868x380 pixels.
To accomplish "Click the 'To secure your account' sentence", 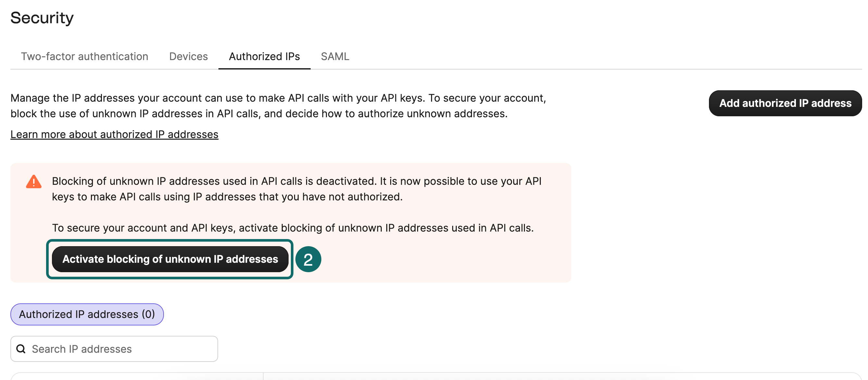I will pyautogui.click(x=293, y=228).
